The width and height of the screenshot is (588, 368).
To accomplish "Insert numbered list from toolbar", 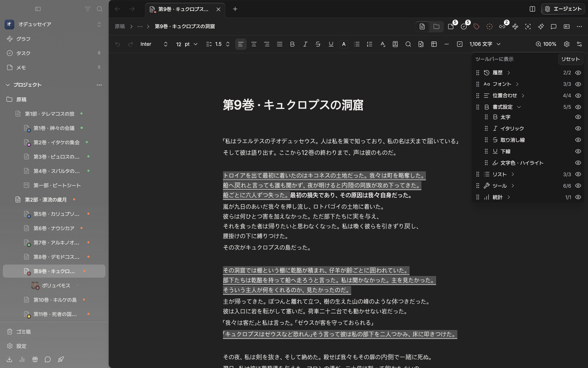I will [370, 44].
